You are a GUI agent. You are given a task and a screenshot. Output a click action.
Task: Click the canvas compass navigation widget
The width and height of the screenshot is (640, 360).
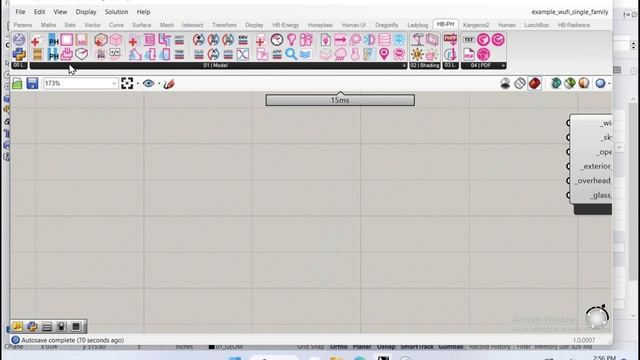597,317
